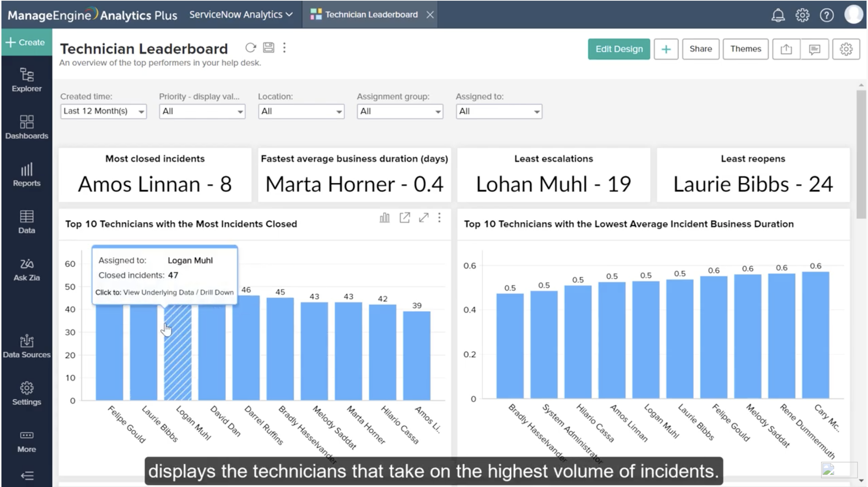Viewport: 868px width, 487px height.
Task: Expand the Assignment group filter
Action: 399,111
